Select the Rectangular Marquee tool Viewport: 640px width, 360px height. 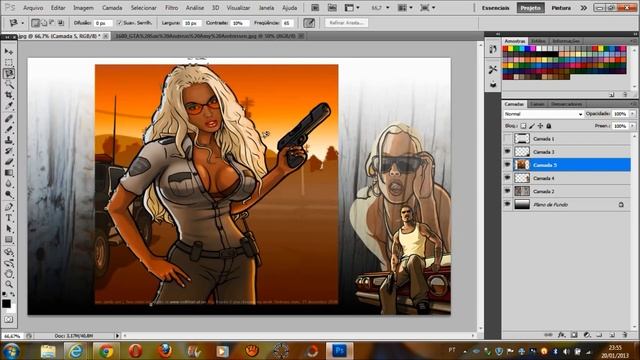(9, 62)
